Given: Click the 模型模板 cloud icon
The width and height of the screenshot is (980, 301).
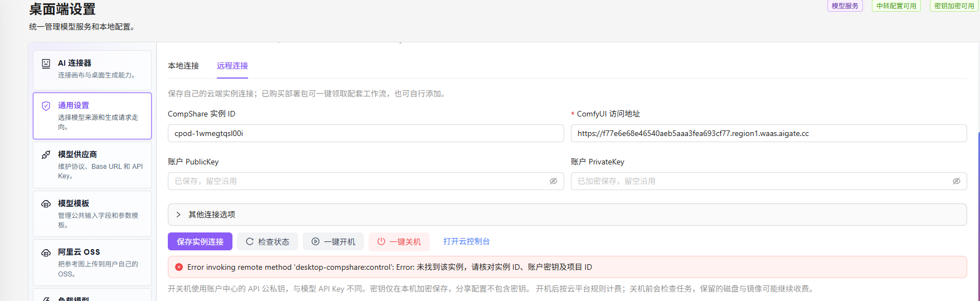Looking at the screenshot, I should pyautogui.click(x=46, y=204).
